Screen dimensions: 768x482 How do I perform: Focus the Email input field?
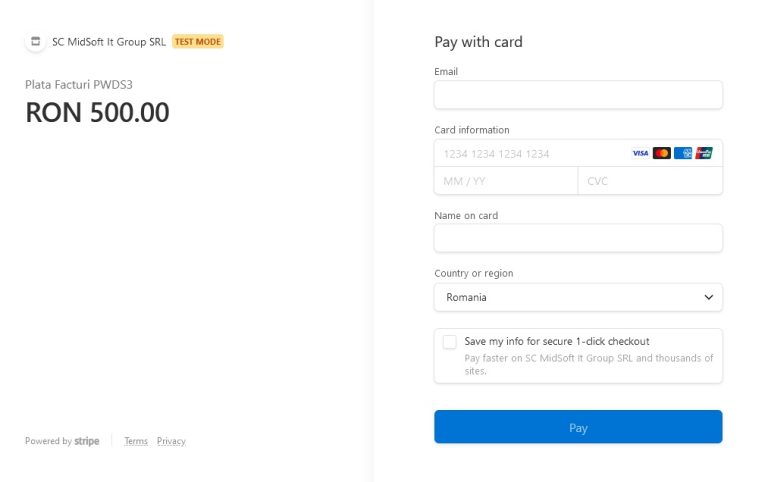click(578, 95)
